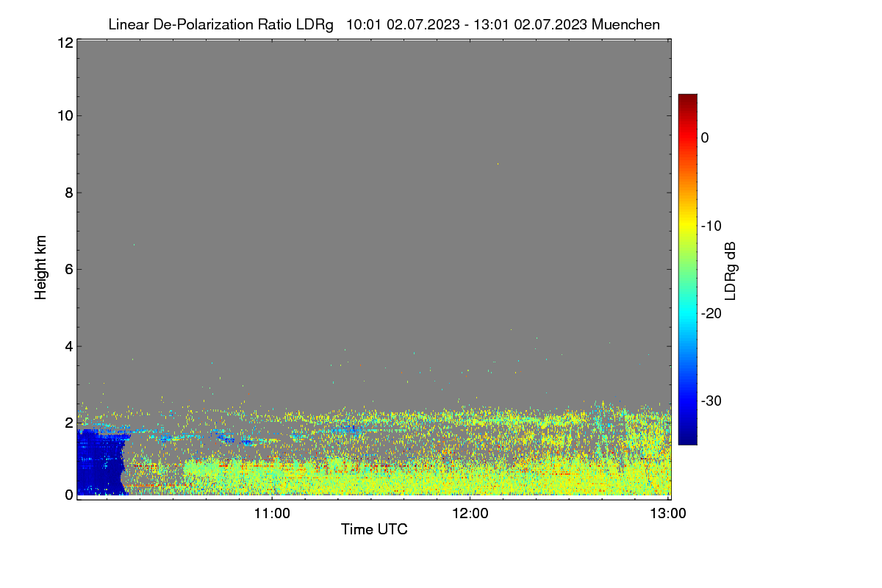Click the dark red top of colorbar
The image size is (882, 588).
coord(687,100)
